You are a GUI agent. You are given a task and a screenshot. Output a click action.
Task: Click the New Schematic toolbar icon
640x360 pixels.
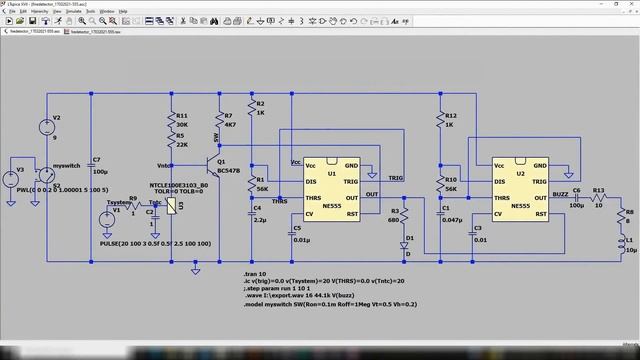pyautogui.click(x=9, y=21)
